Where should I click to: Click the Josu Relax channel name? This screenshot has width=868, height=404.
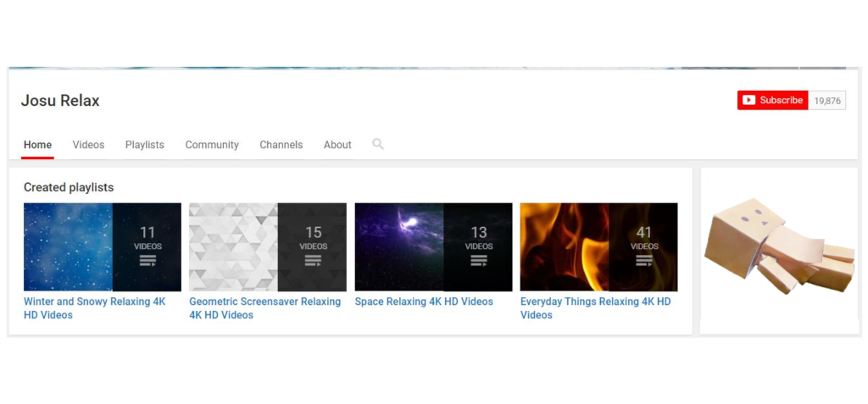coord(60,101)
